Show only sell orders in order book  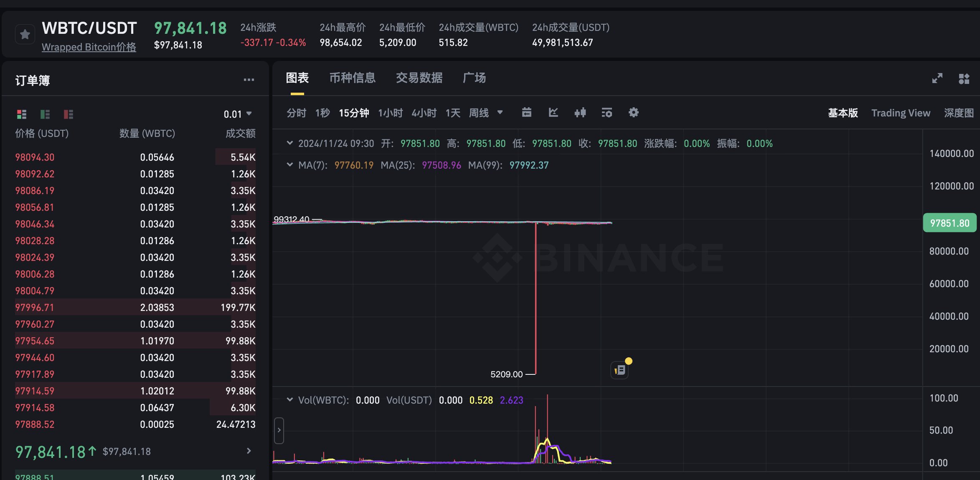[x=69, y=114]
